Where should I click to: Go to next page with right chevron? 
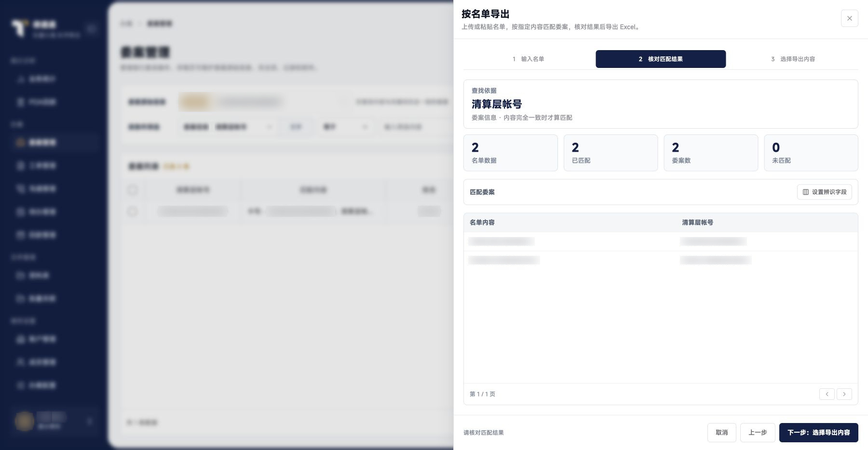pyautogui.click(x=844, y=394)
